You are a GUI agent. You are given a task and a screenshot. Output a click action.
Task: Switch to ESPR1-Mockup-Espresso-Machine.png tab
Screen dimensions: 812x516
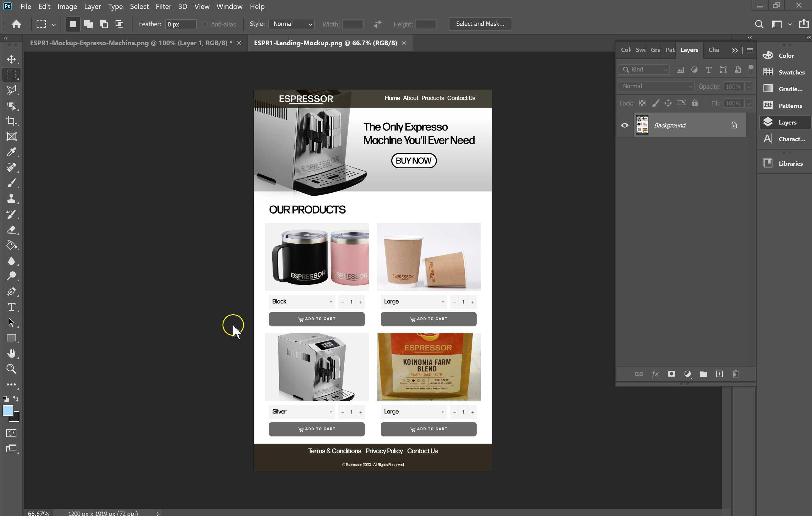(131, 43)
